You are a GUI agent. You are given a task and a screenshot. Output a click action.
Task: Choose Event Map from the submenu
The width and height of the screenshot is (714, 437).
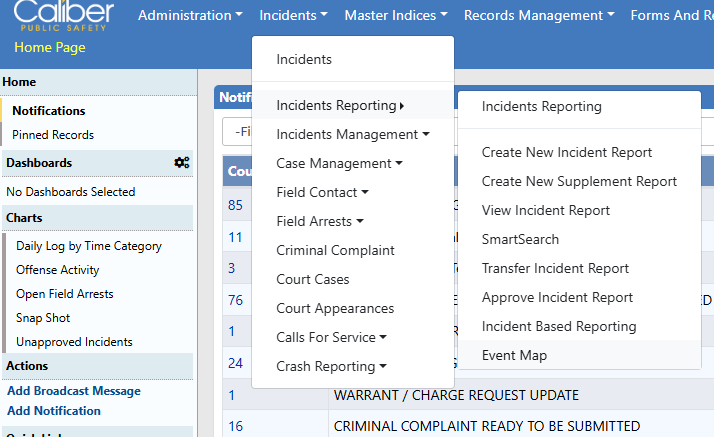514,355
